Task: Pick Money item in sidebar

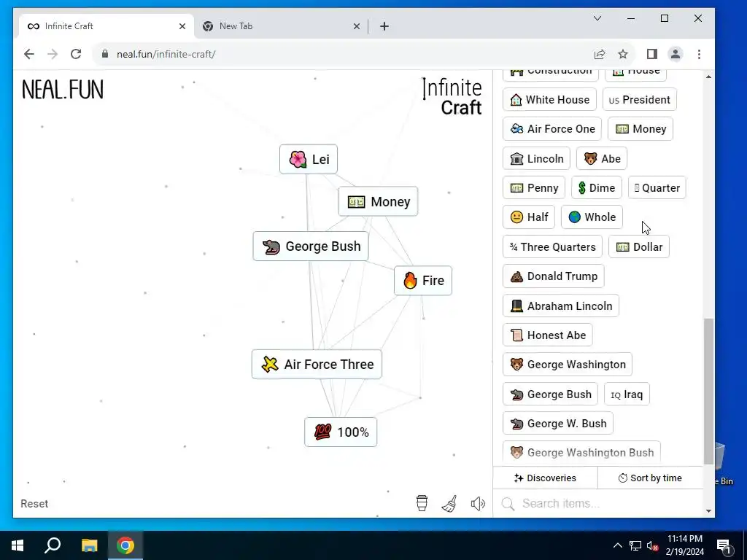Action: [x=640, y=128]
